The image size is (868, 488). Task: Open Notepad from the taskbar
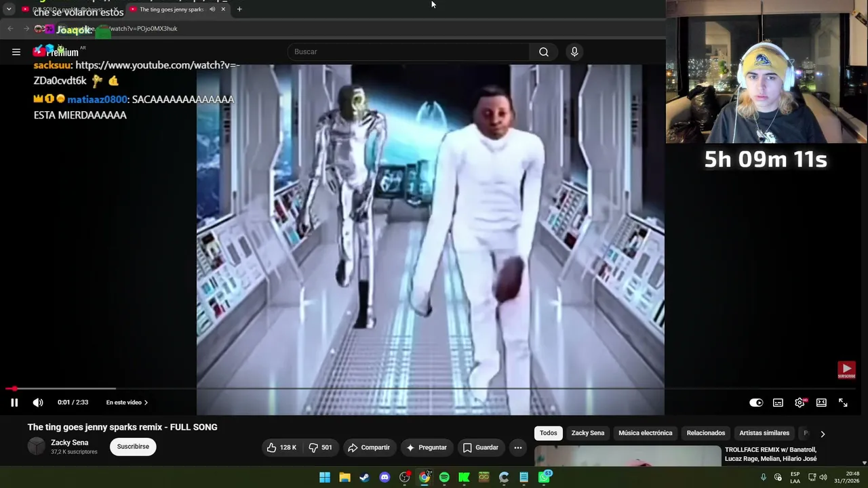point(524,477)
